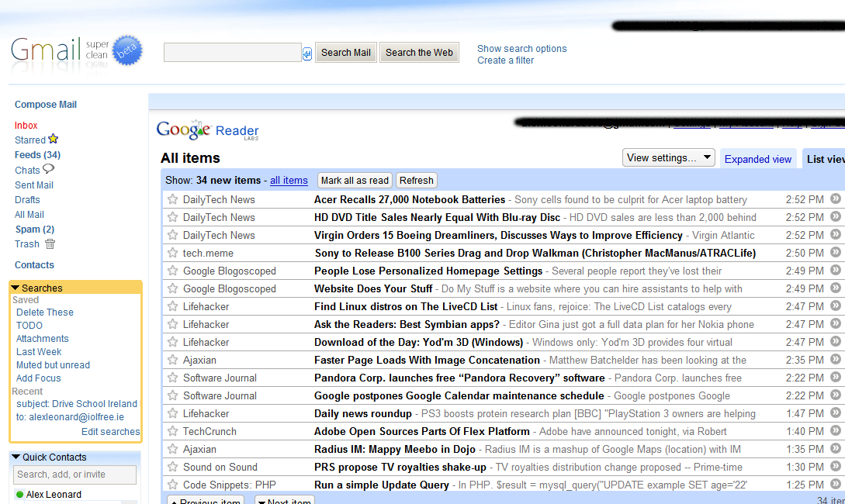
Task: Star the Website Does Your Stuff item
Action: [172, 288]
